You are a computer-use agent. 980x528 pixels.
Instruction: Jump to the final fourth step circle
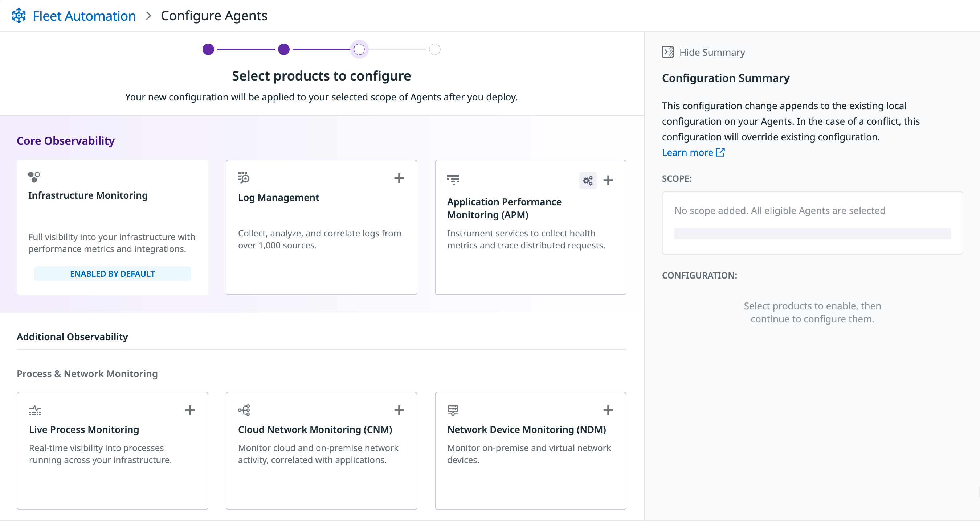tap(434, 49)
